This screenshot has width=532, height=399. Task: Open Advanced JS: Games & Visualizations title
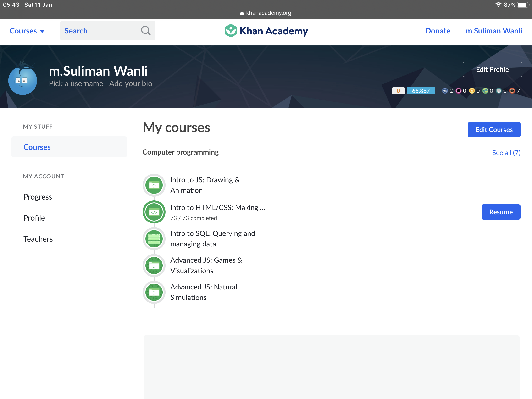(206, 266)
